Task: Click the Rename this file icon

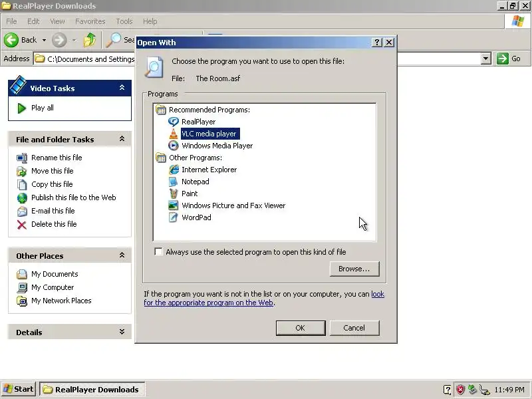Action: 22,158
